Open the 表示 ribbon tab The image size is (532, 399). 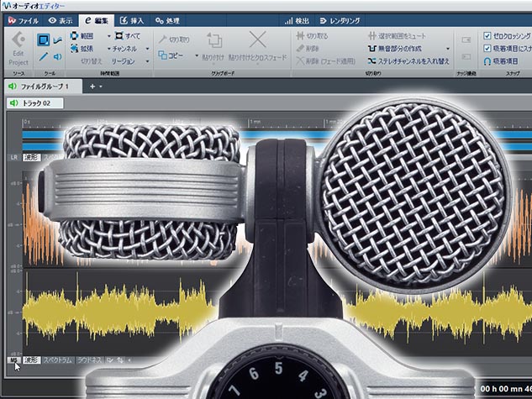click(61, 21)
